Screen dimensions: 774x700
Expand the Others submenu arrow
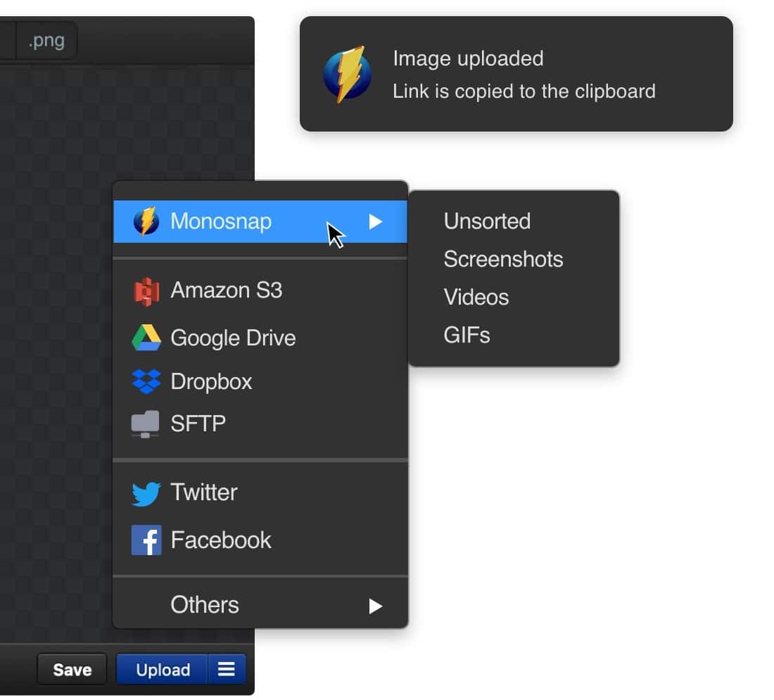pos(375,606)
